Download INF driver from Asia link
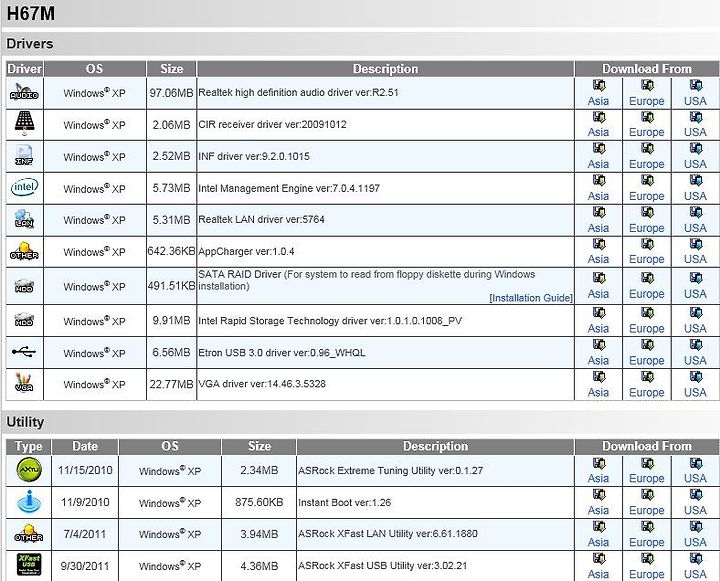Screen dimensions: 720x581 pos(598,164)
